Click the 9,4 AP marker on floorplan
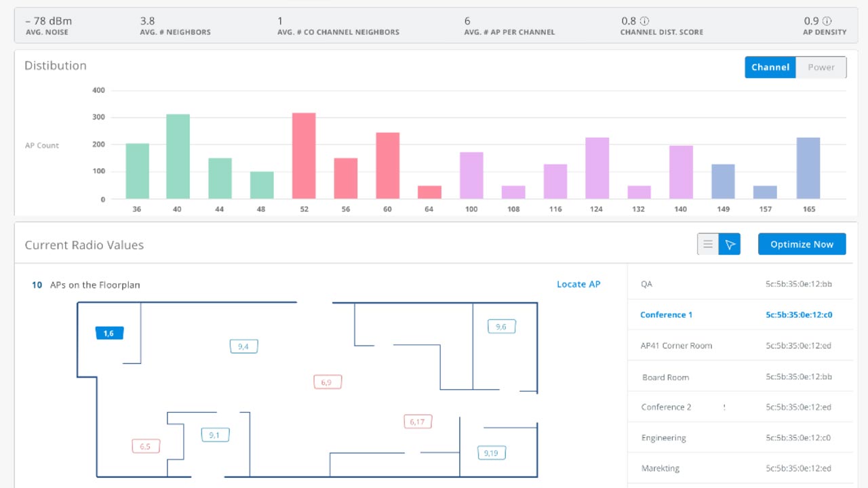Image resolution: width=868 pixels, height=488 pixels. click(243, 346)
